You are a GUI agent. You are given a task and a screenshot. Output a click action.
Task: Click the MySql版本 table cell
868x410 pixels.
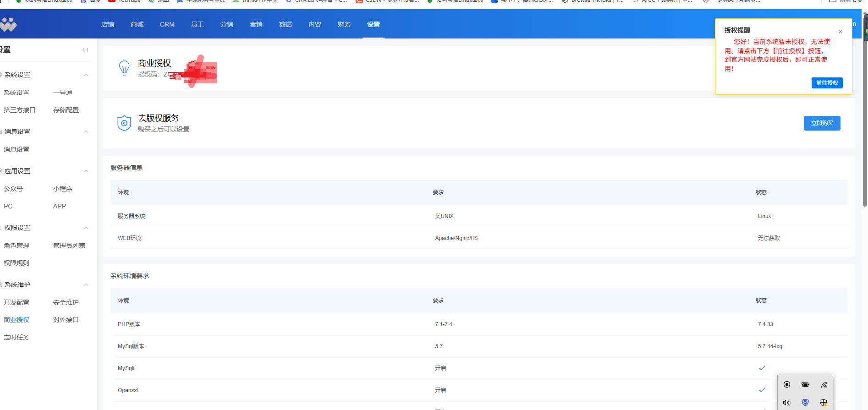[131, 346]
